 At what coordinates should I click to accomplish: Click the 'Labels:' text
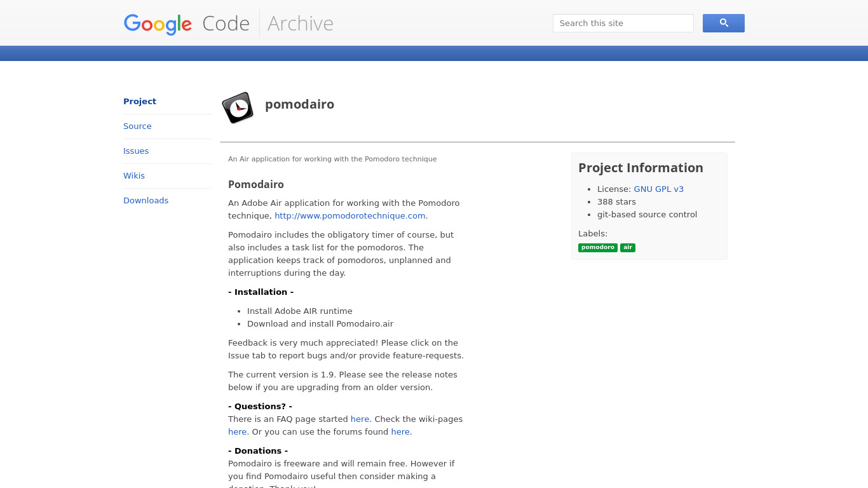(593, 234)
